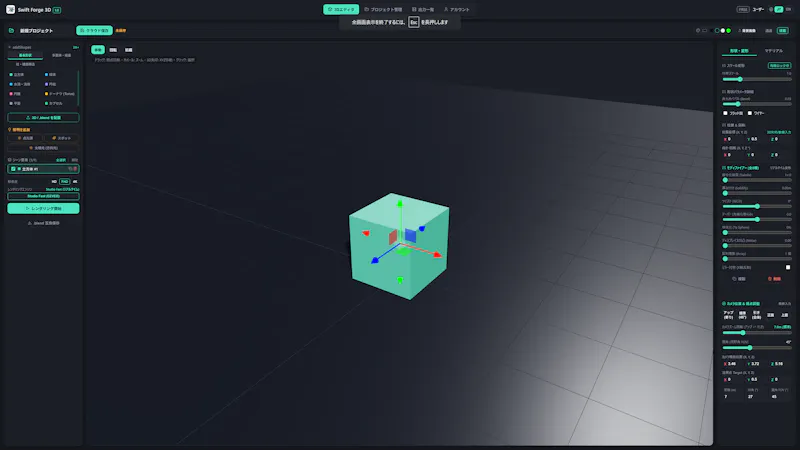Collapse the position and rotation section
This screenshot has width=800, height=450.
tap(734, 125)
